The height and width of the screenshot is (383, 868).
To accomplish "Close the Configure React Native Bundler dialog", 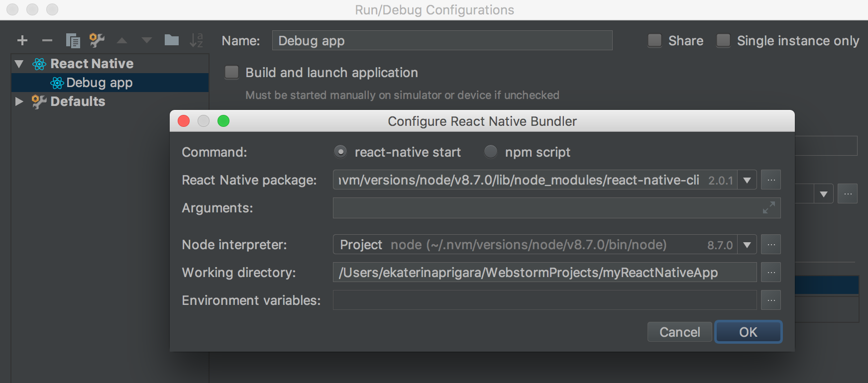I will 184,121.
